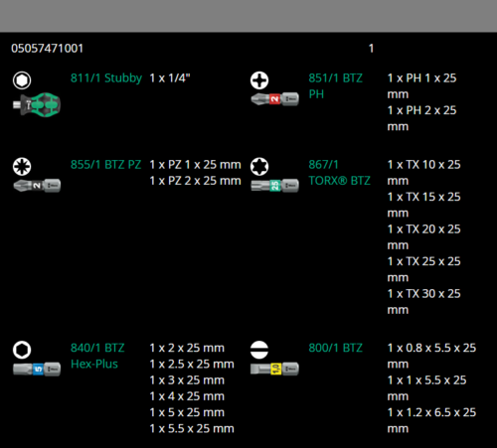Viewport: 497px width, 448px height.
Task: Open the green Stubby handle thumbnail
Action: pyautogui.click(x=37, y=104)
